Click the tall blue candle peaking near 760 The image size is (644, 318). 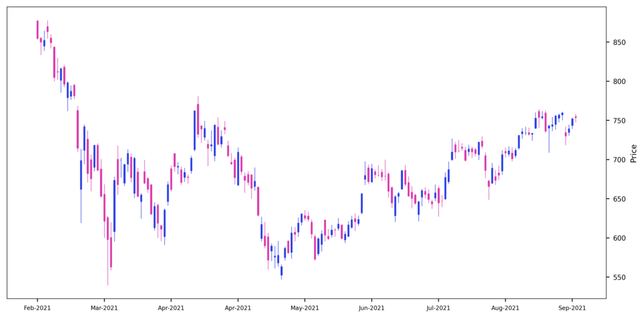point(194,130)
